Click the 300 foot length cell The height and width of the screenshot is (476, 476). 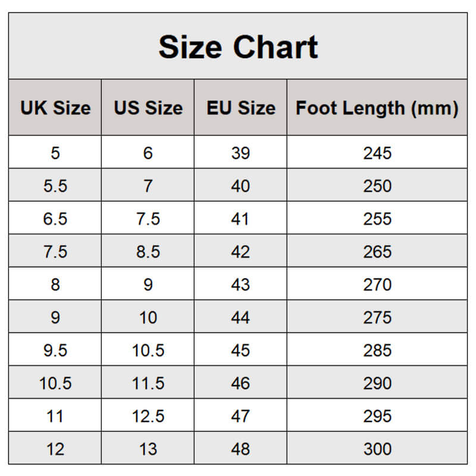coord(377,449)
